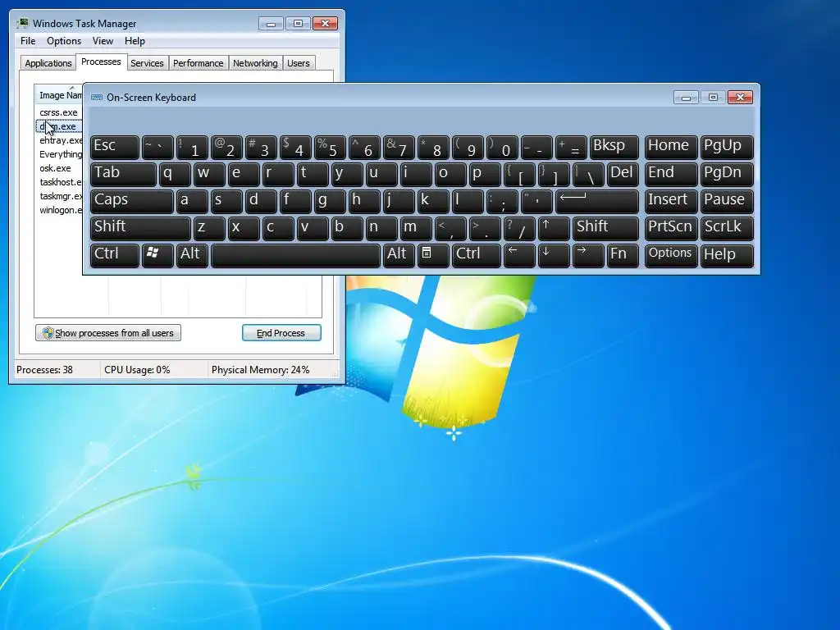Hit the Del key
The image size is (840, 630).
tap(623, 174)
